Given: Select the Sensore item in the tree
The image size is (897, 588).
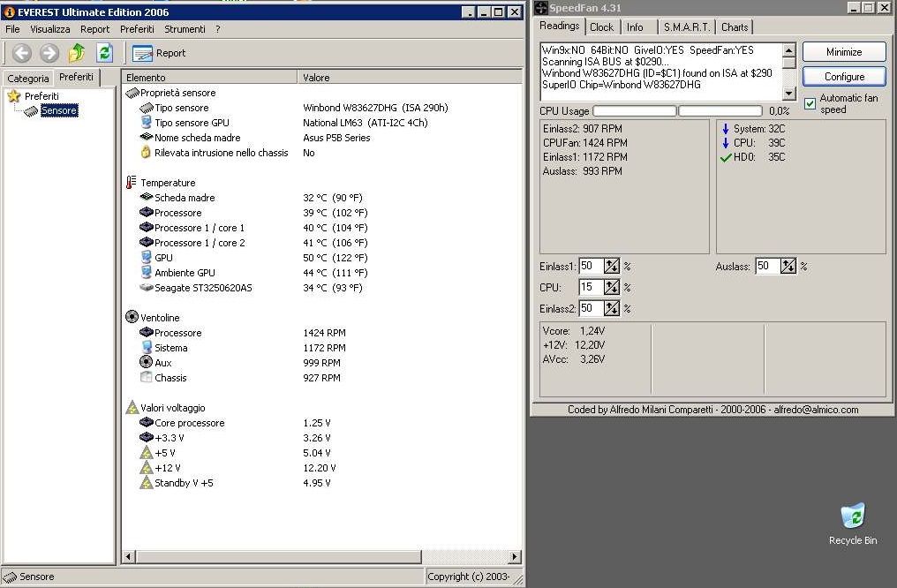Looking at the screenshot, I should pos(59,110).
